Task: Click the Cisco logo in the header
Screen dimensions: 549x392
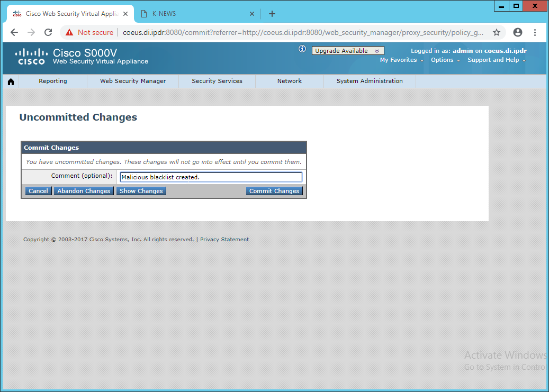Action: click(32, 57)
